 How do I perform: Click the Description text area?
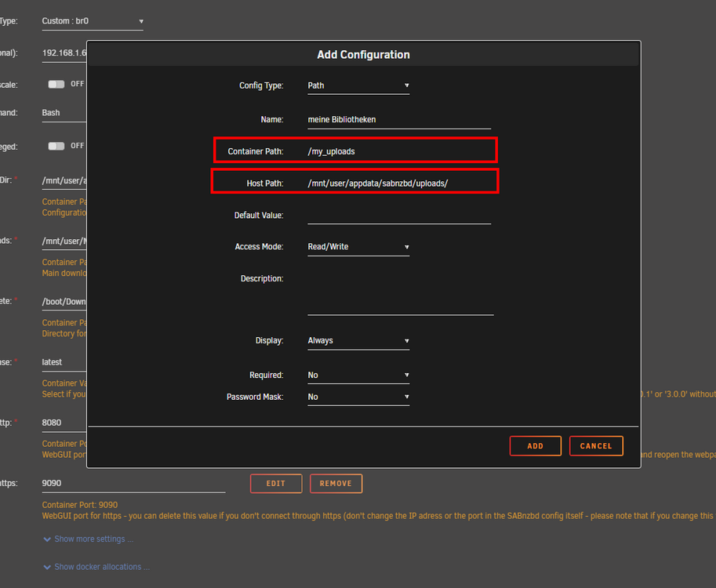[x=401, y=294]
